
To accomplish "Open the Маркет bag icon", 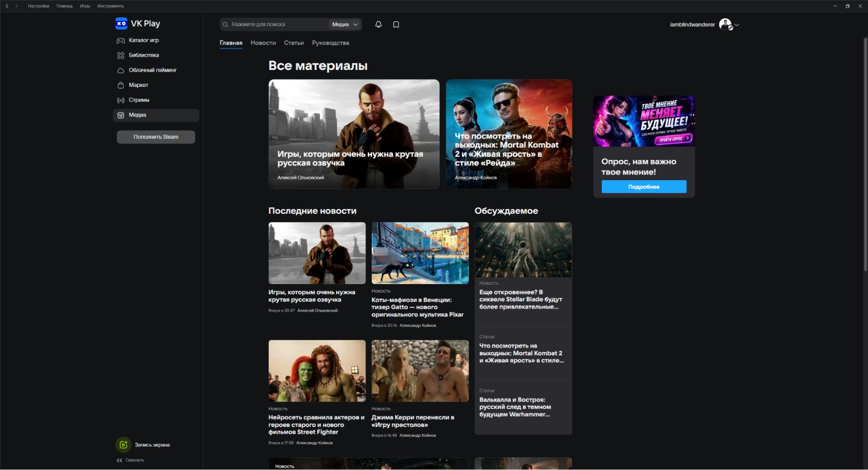I will pyautogui.click(x=121, y=85).
